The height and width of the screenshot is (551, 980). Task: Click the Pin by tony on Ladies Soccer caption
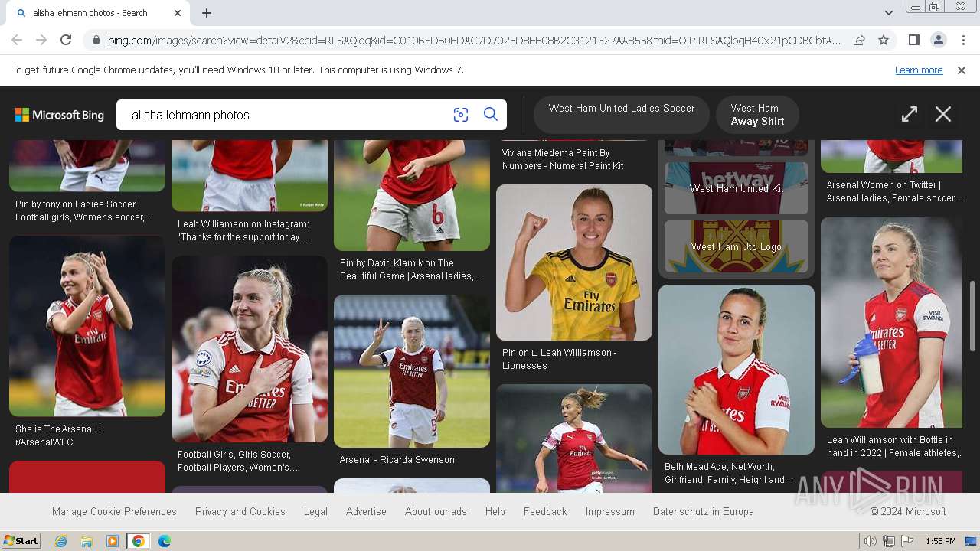pos(84,210)
